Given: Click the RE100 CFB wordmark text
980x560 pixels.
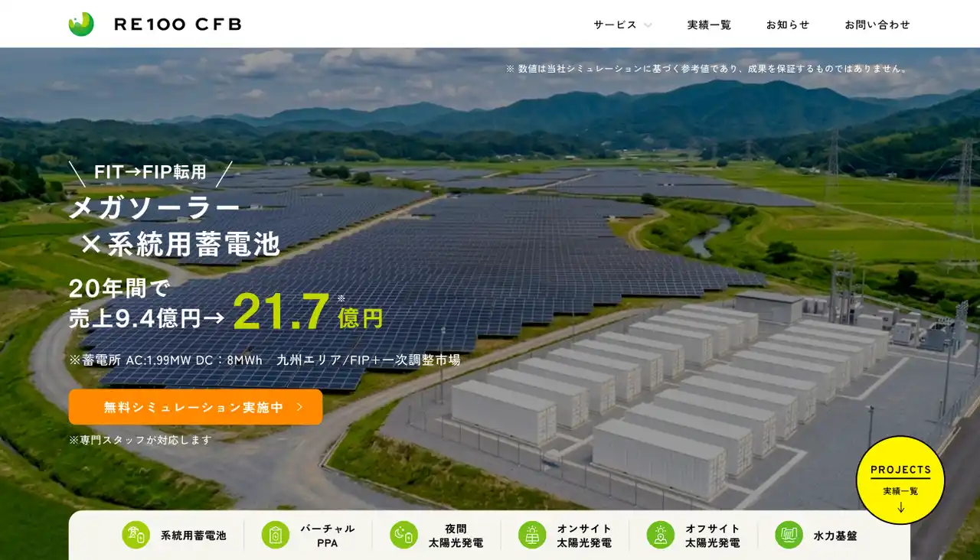Looking at the screenshot, I should click(x=178, y=24).
